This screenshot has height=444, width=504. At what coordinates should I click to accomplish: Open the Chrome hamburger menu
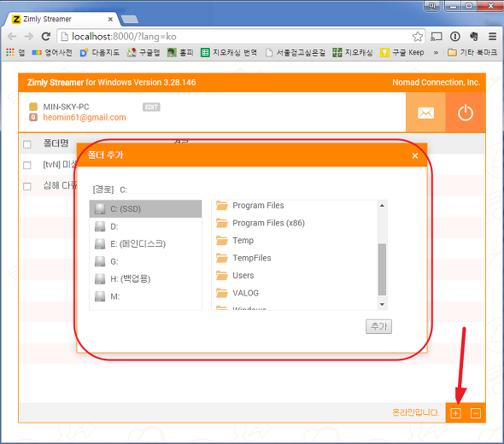coord(492,37)
